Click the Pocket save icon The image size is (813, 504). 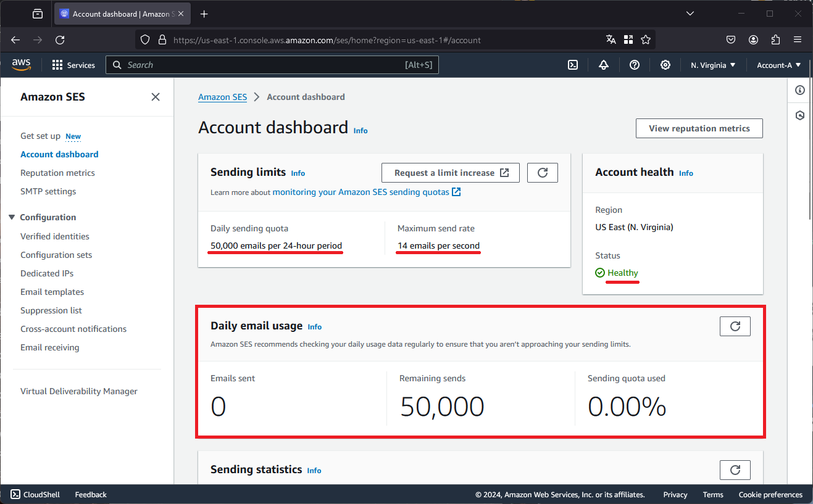click(731, 40)
